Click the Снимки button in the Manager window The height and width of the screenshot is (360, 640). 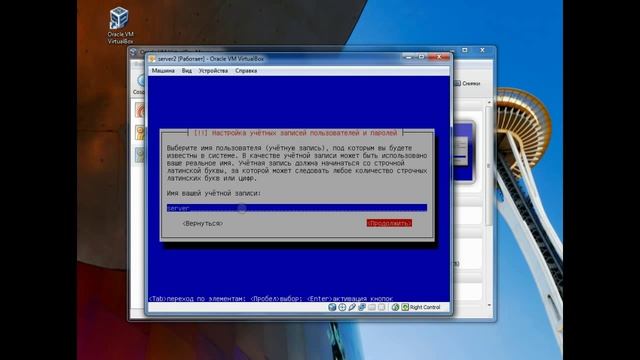[467, 83]
